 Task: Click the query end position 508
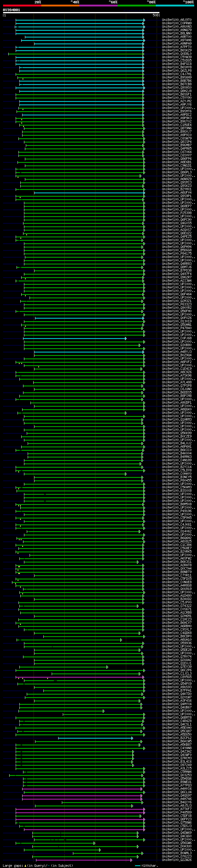click(x=155, y=15)
